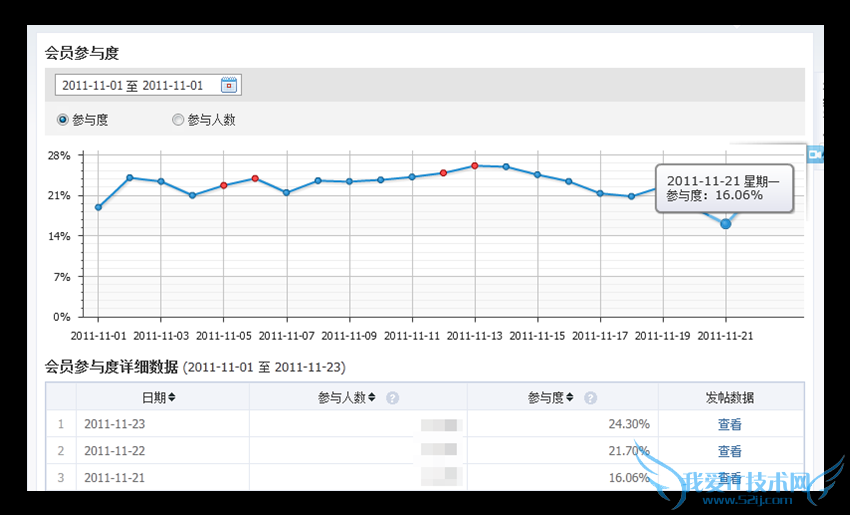Click the highlighted 2011-11-21 data point
The height and width of the screenshot is (515, 850).
click(725, 223)
